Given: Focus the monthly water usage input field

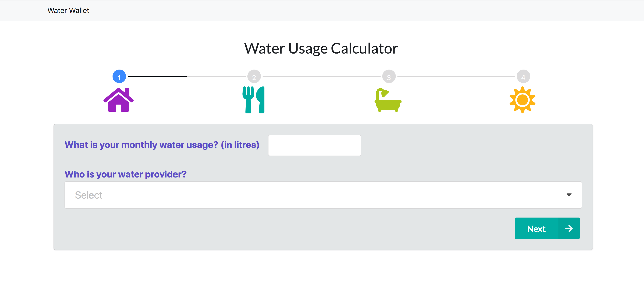Looking at the screenshot, I should click(314, 145).
